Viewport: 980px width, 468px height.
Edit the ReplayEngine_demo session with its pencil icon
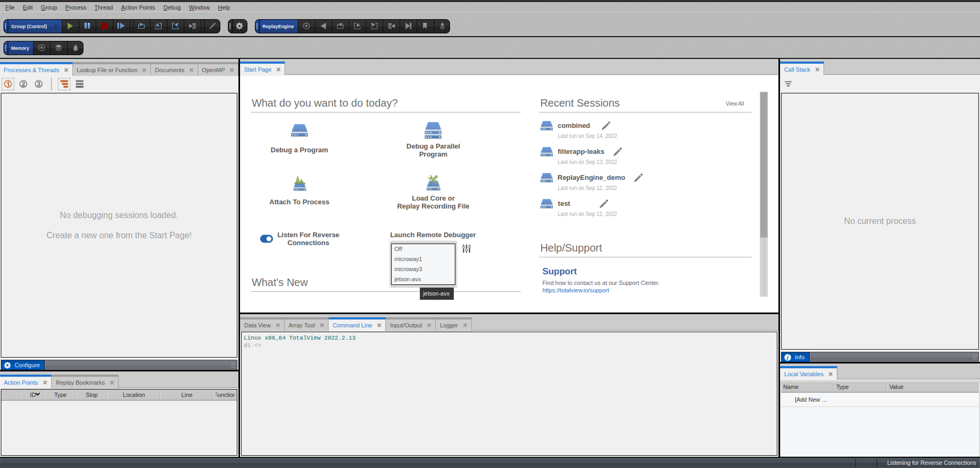638,177
